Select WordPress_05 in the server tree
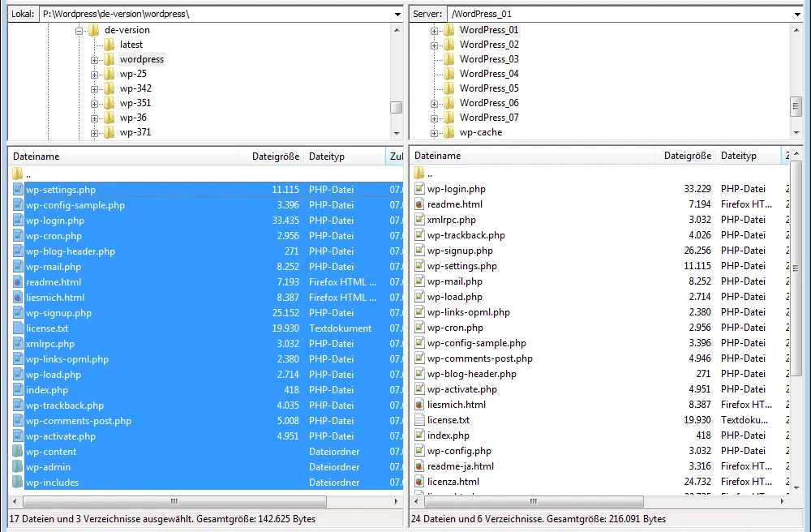811x532 pixels. (x=489, y=88)
